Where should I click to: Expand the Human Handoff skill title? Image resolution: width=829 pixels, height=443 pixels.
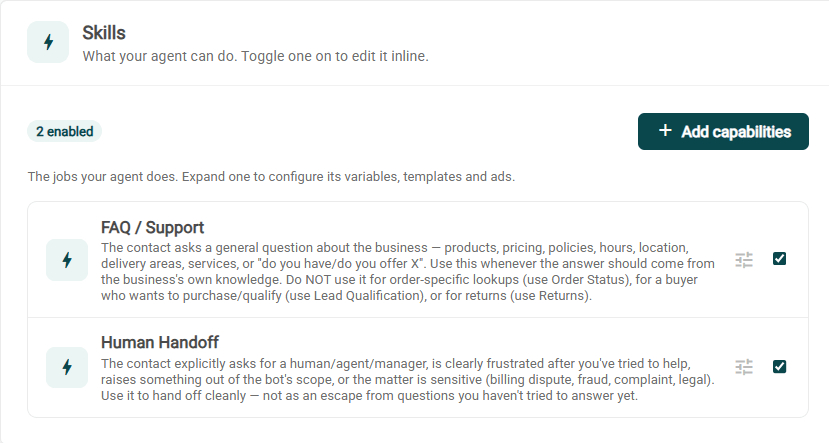tap(160, 342)
